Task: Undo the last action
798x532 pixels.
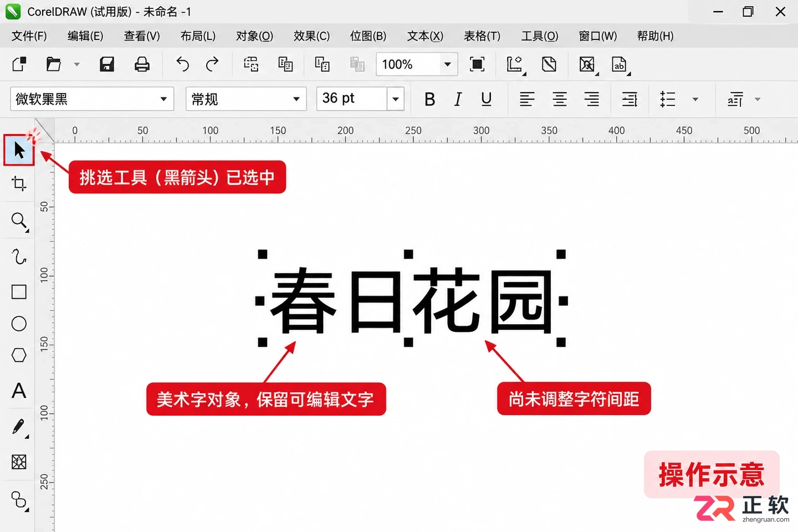Action: coord(182,64)
